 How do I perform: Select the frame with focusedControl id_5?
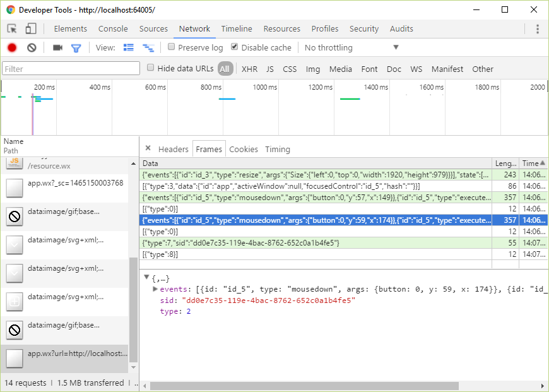pyautogui.click(x=344, y=186)
